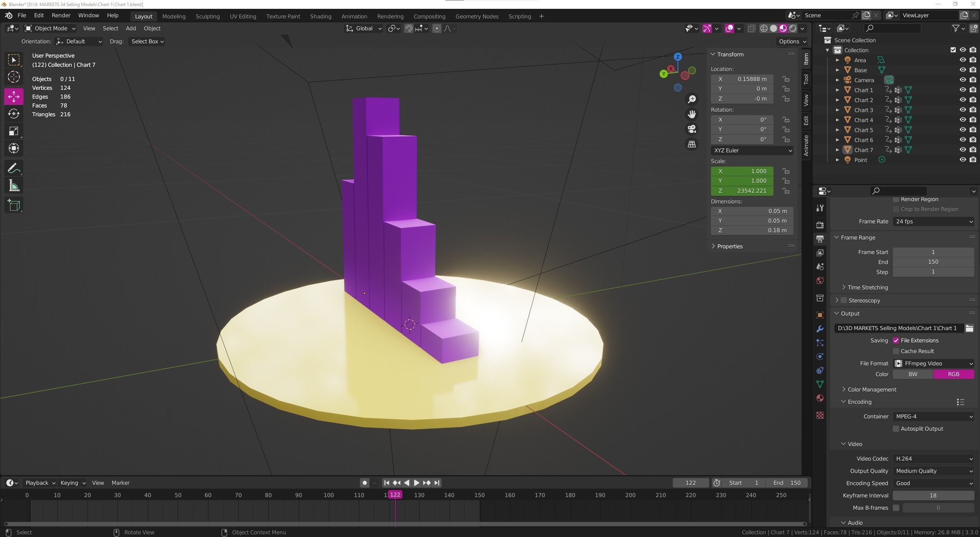Image resolution: width=980 pixels, height=537 pixels.
Task: Click the Pan view hand icon
Action: (692, 114)
